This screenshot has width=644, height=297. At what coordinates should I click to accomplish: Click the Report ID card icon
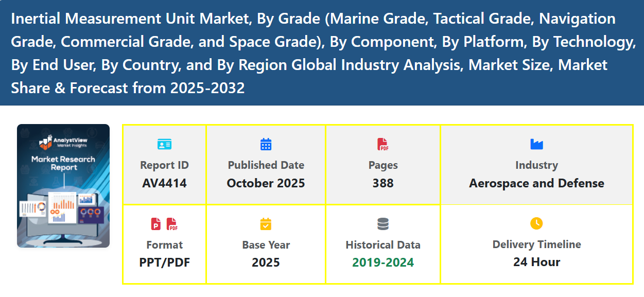tap(164, 144)
